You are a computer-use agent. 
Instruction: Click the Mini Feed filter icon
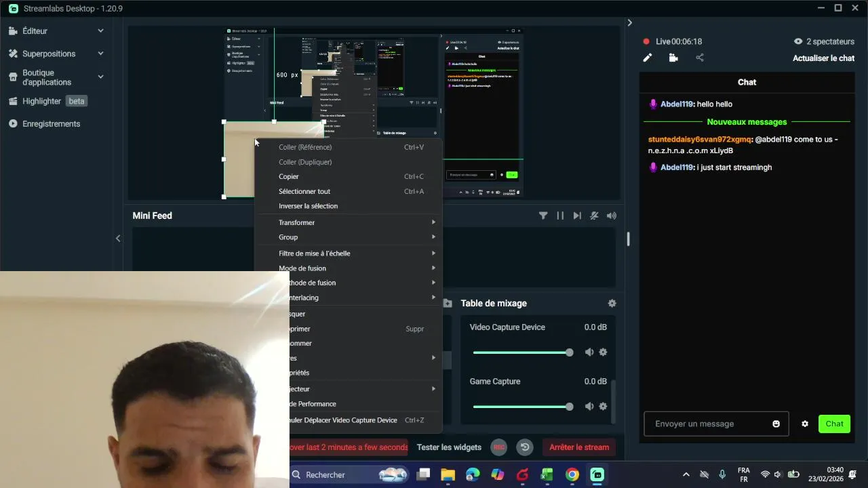click(x=543, y=216)
